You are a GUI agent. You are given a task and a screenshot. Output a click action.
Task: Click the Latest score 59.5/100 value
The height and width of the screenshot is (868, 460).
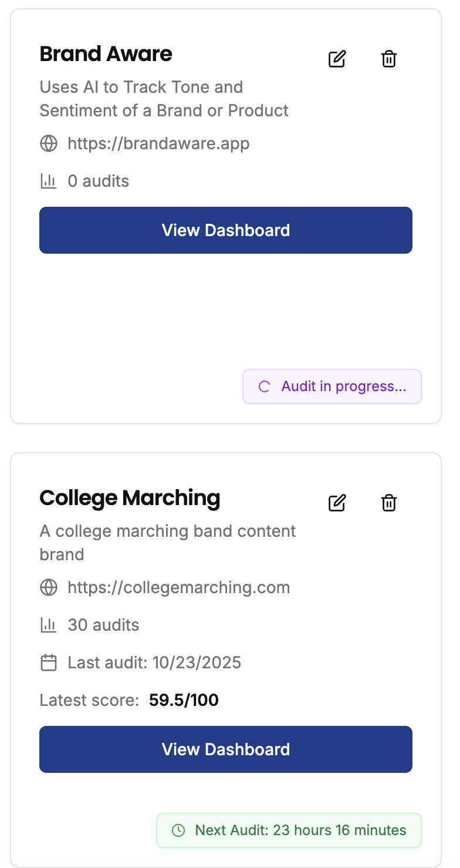point(184,700)
